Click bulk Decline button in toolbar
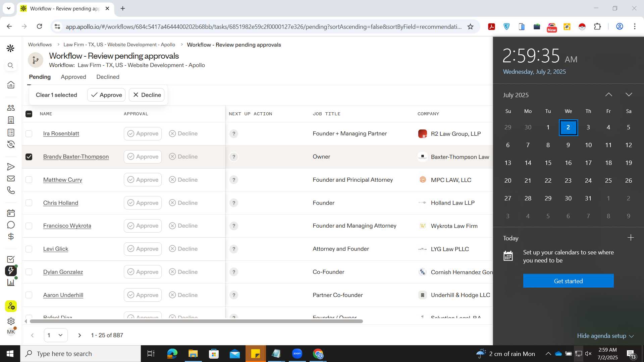 147,95
